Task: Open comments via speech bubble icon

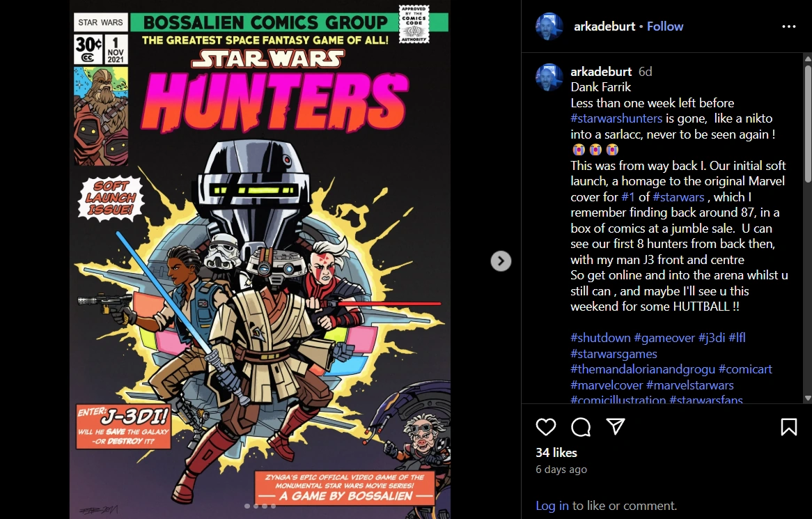Action: pyautogui.click(x=581, y=427)
